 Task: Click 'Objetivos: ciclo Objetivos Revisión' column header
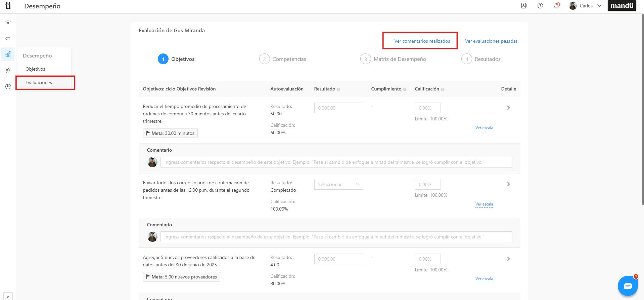click(x=179, y=89)
